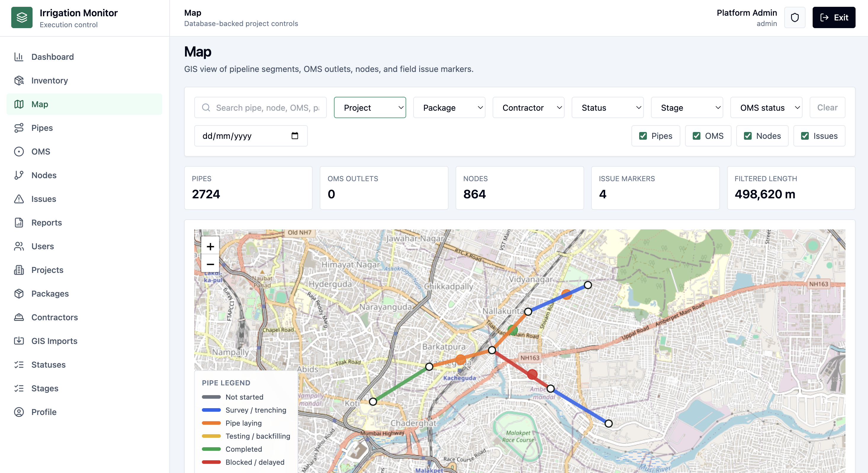
Task: Open the Stage filter dropdown
Action: (687, 107)
